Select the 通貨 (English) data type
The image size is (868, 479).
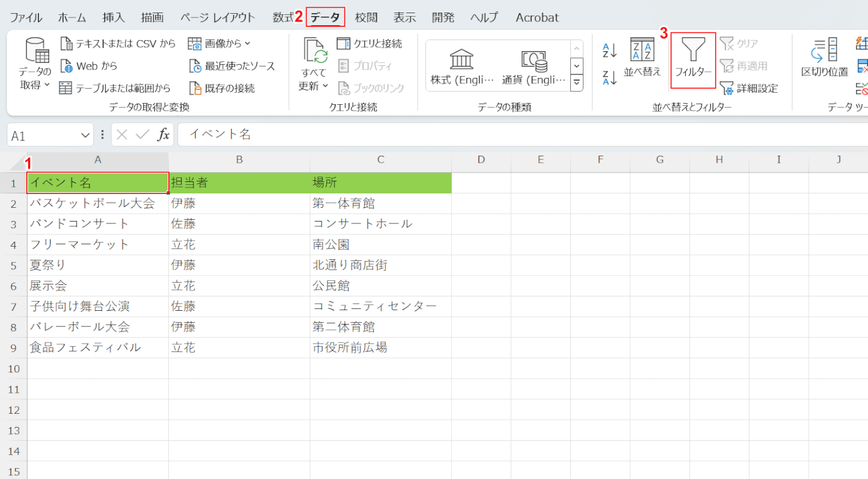pyautogui.click(x=534, y=66)
